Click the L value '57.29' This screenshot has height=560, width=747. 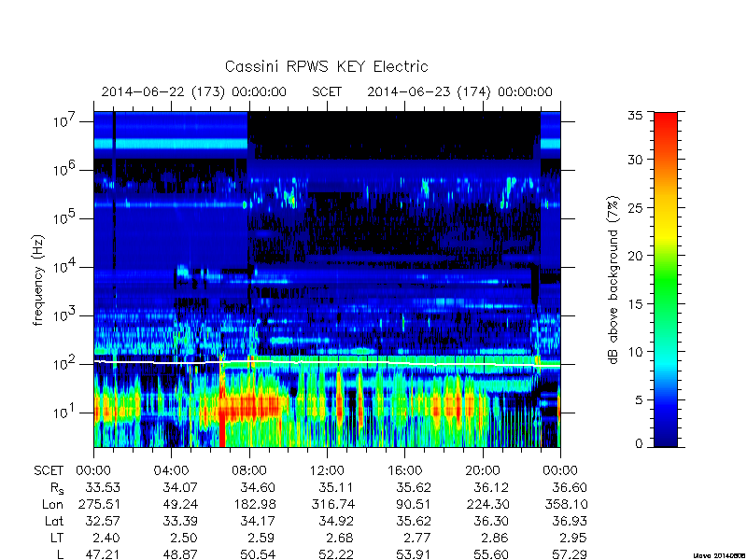pos(570,553)
